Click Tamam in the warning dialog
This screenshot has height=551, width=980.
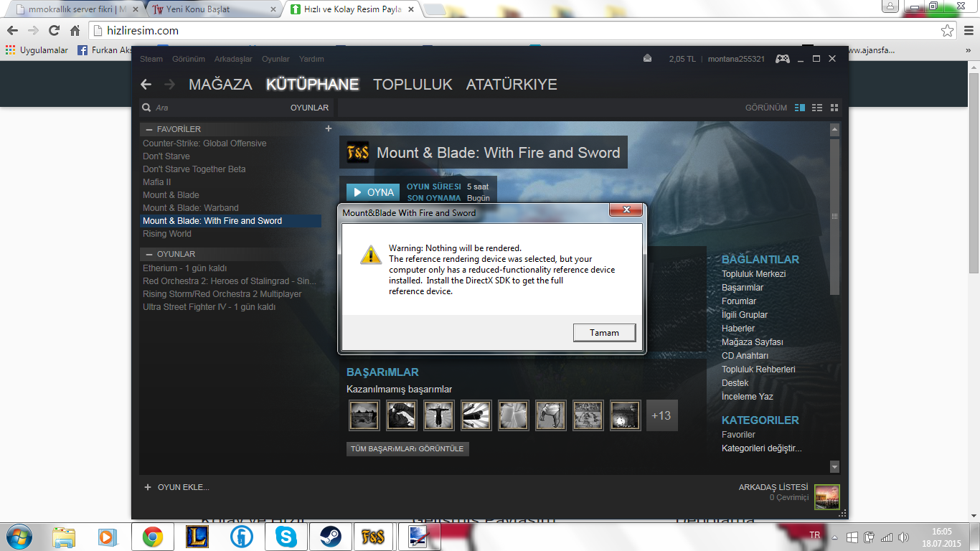tap(604, 332)
